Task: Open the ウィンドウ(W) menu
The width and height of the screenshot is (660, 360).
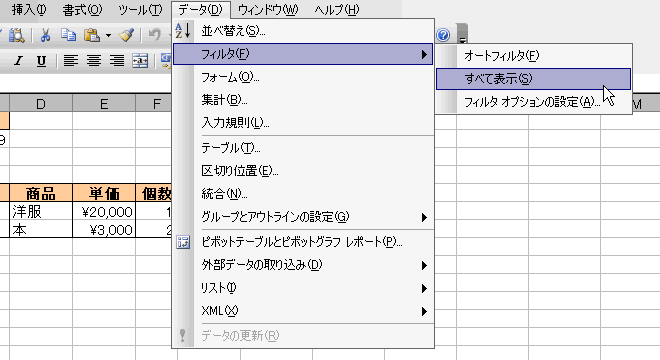Action: pyautogui.click(x=268, y=10)
